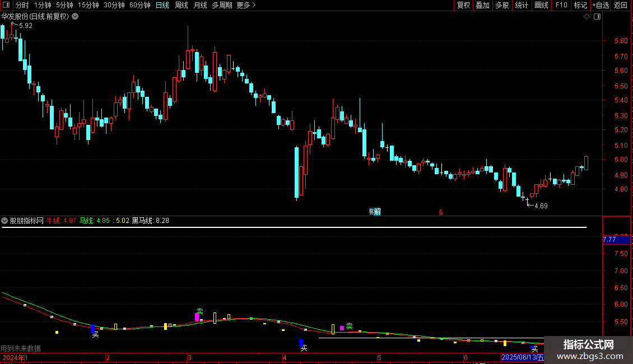
Task: Click the panel layout icon at top-left
Action: tap(6, 5)
